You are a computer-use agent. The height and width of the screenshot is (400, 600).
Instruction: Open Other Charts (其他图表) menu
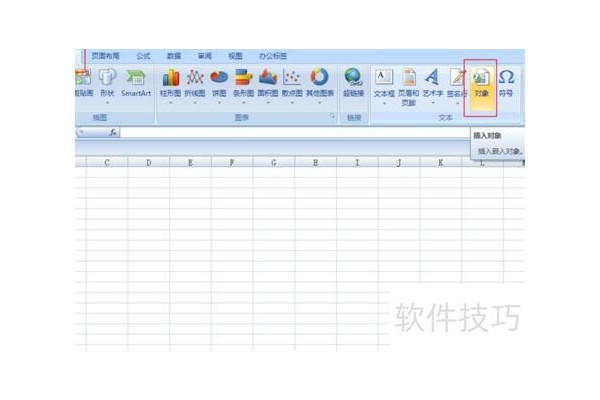pyautogui.click(x=320, y=86)
